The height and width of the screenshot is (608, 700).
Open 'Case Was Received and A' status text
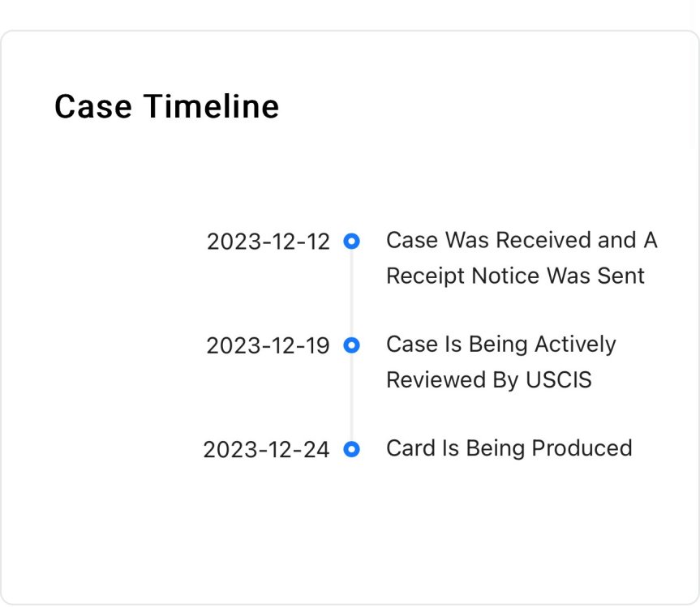point(522,240)
